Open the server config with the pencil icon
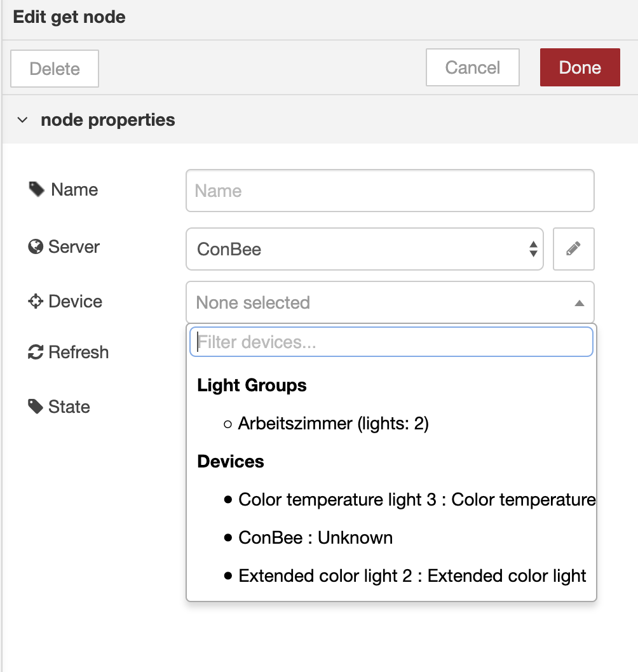This screenshot has width=638, height=672. 573,249
